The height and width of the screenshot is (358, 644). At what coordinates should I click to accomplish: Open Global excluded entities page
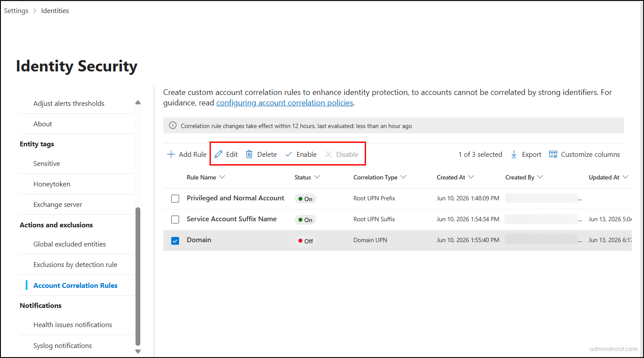click(70, 244)
